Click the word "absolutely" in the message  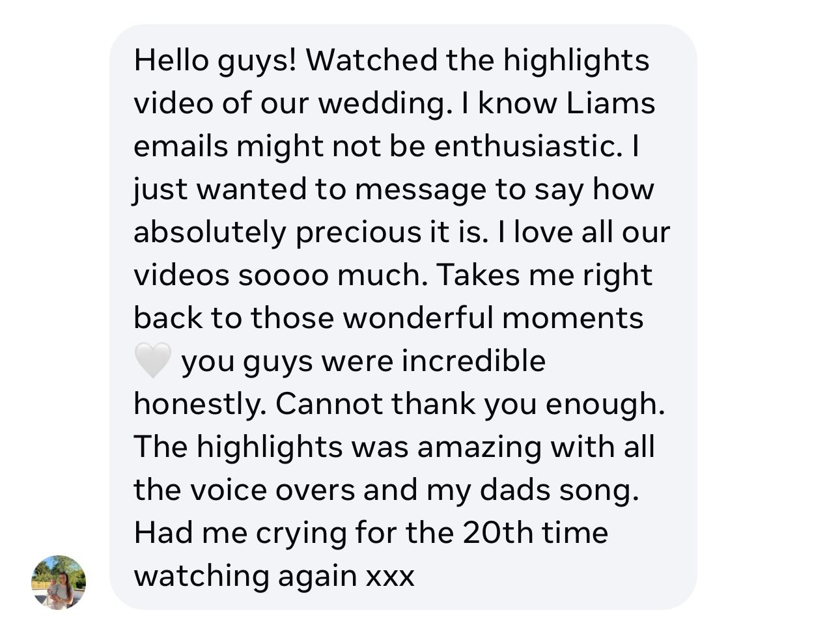coord(209,232)
